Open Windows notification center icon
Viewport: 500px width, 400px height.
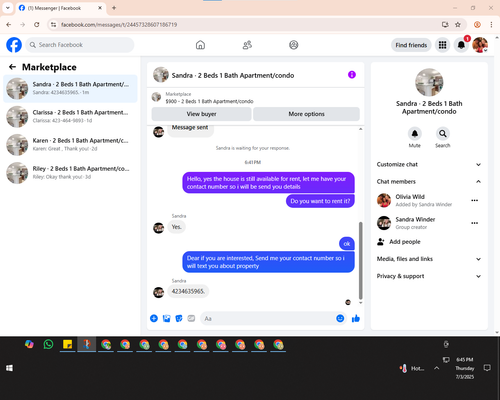click(487, 368)
